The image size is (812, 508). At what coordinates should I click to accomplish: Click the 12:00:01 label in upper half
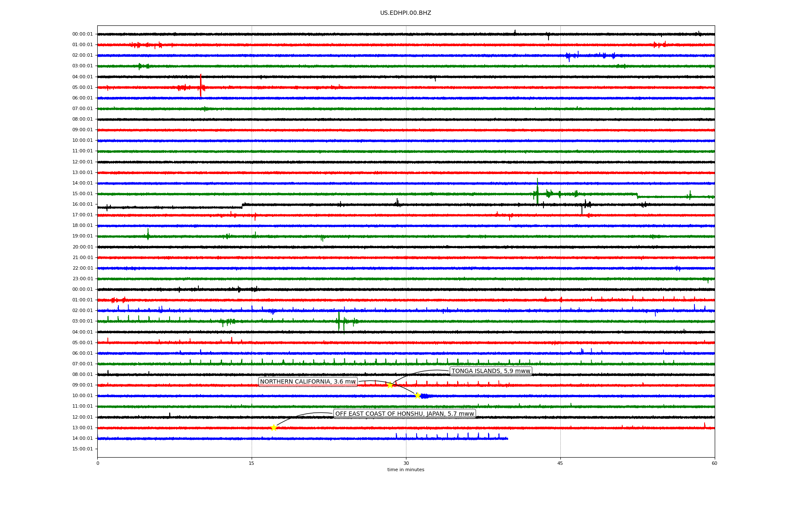point(82,162)
